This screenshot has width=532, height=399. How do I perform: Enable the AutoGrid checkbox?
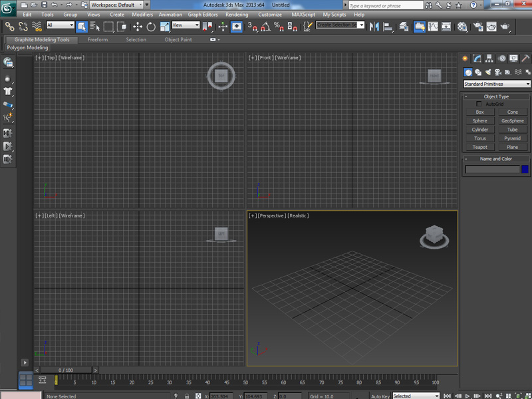[x=479, y=104]
